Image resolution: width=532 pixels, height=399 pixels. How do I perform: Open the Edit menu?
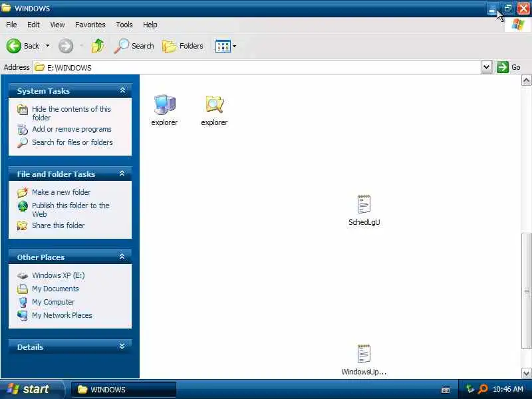coord(33,25)
